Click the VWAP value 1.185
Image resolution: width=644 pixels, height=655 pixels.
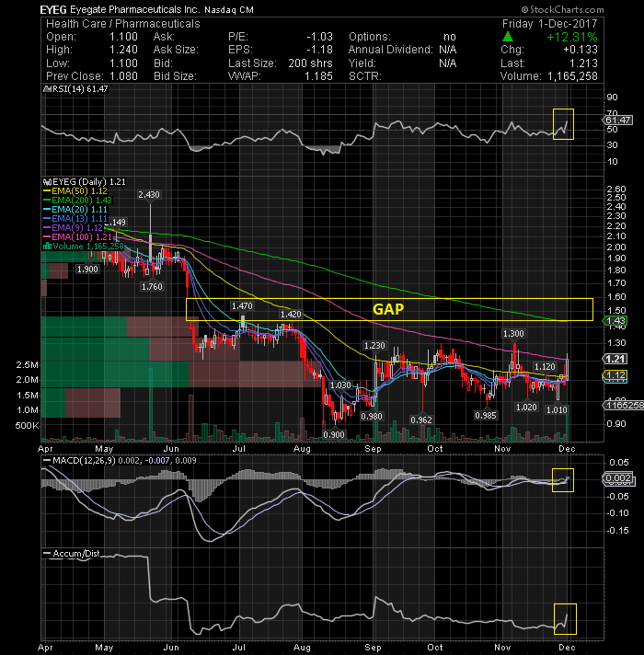[318, 76]
